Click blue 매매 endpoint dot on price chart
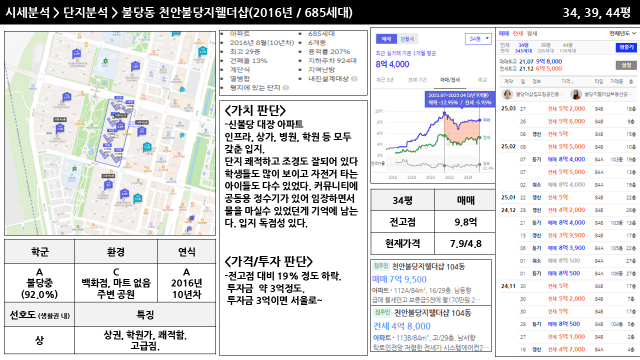 tap(480, 120)
